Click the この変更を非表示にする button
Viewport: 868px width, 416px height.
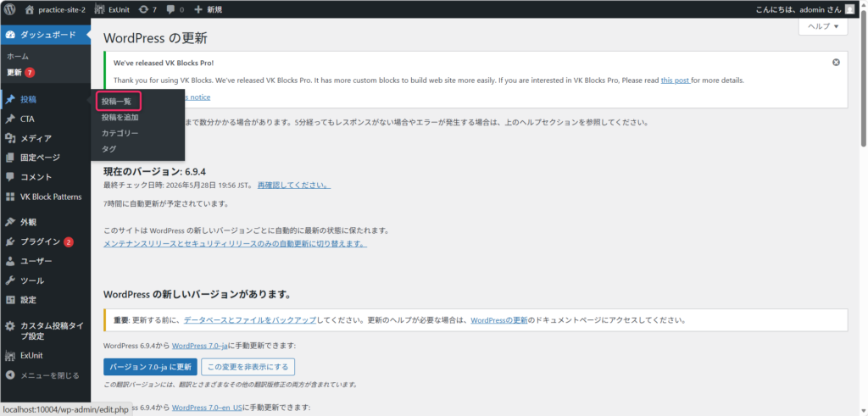(248, 367)
